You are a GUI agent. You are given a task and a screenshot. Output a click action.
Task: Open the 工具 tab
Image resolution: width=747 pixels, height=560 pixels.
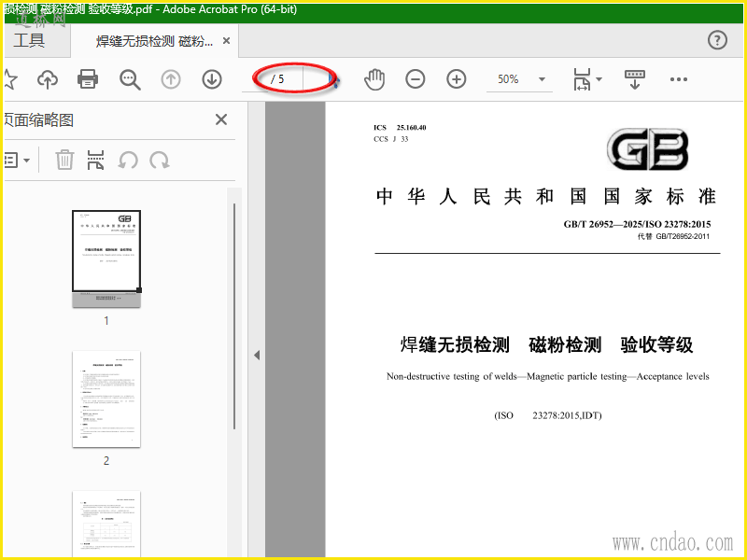click(30, 40)
